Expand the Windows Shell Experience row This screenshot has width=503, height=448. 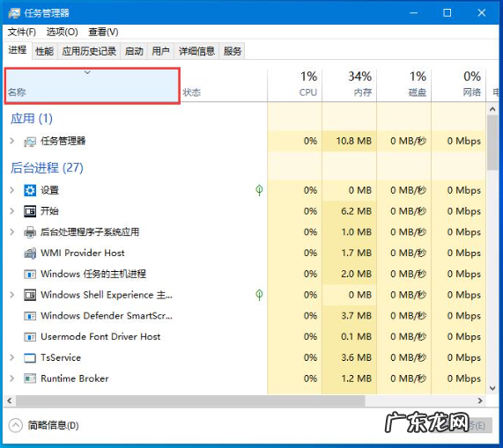coord(11,295)
